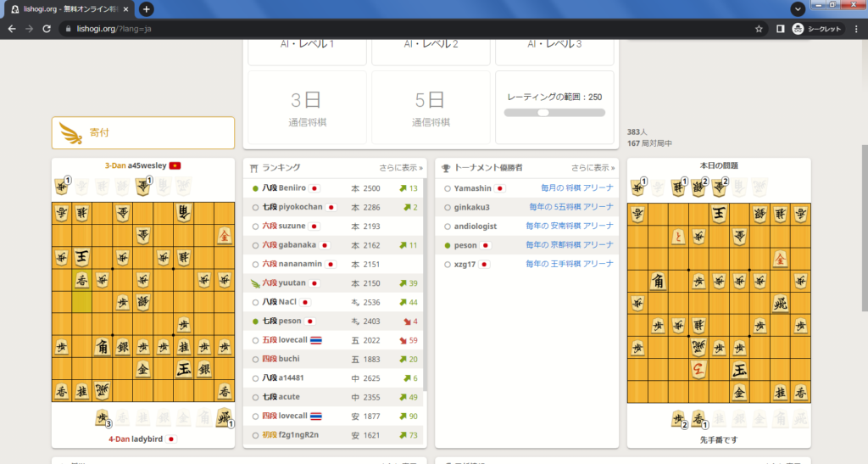Open tournament winner Yamashin's profile
The image size is (868, 464).
pyautogui.click(x=473, y=188)
